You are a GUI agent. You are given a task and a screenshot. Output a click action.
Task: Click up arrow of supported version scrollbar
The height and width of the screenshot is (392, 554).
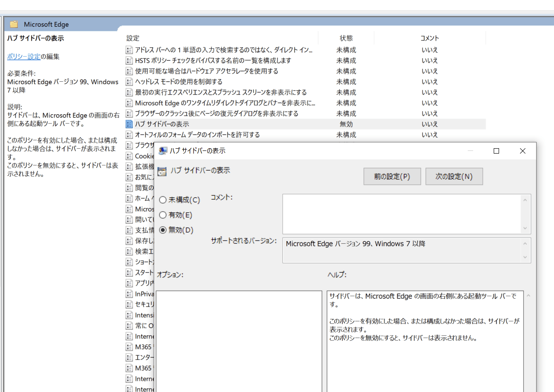525,244
